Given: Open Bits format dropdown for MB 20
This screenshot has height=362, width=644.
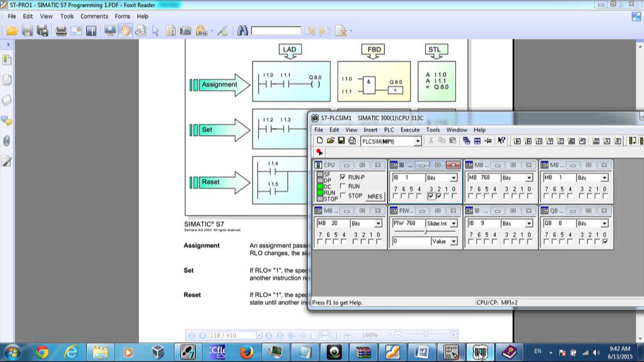Looking at the screenshot, I should (x=378, y=224).
